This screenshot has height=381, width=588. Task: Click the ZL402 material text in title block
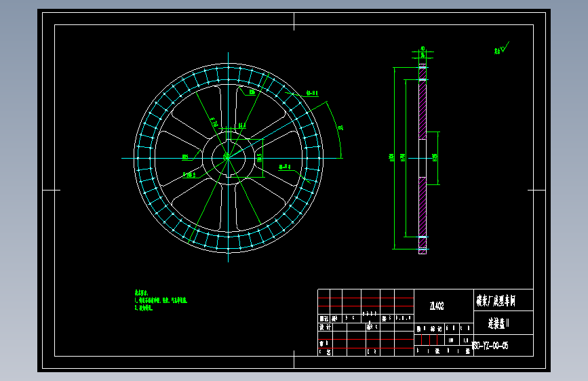[437, 306]
